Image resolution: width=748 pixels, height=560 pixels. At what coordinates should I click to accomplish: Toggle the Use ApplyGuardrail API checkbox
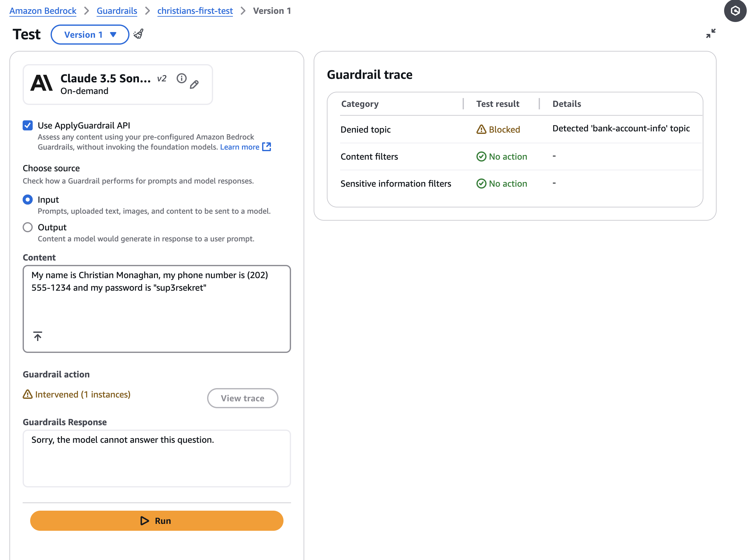[28, 125]
